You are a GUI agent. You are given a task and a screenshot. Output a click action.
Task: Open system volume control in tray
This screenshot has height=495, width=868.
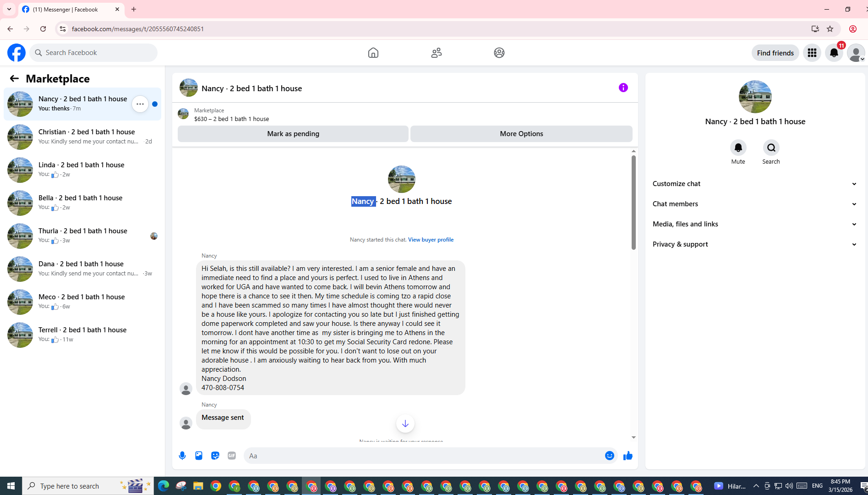(x=789, y=486)
